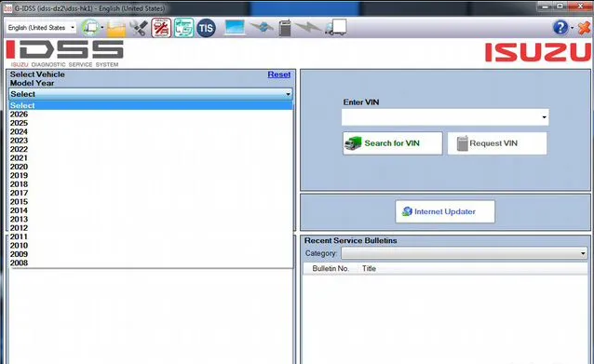This screenshot has height=364, width=594.
Task: Open the red Health Report icon
Action: pos(161,28)
